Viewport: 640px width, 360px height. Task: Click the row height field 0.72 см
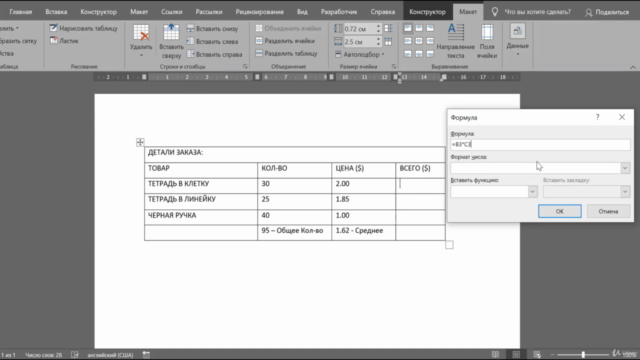pos(359,29)
